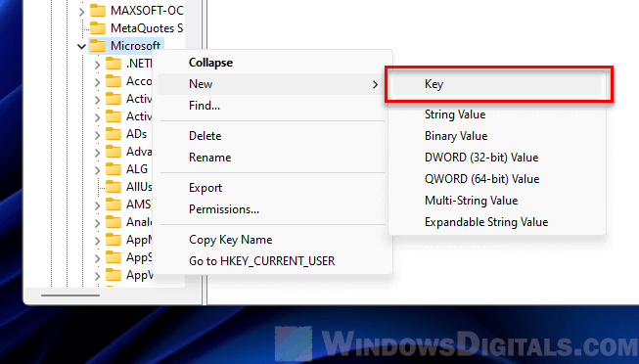Select the ALG registry key
Viewport: 639px width, 364px height.
[137, 168]
